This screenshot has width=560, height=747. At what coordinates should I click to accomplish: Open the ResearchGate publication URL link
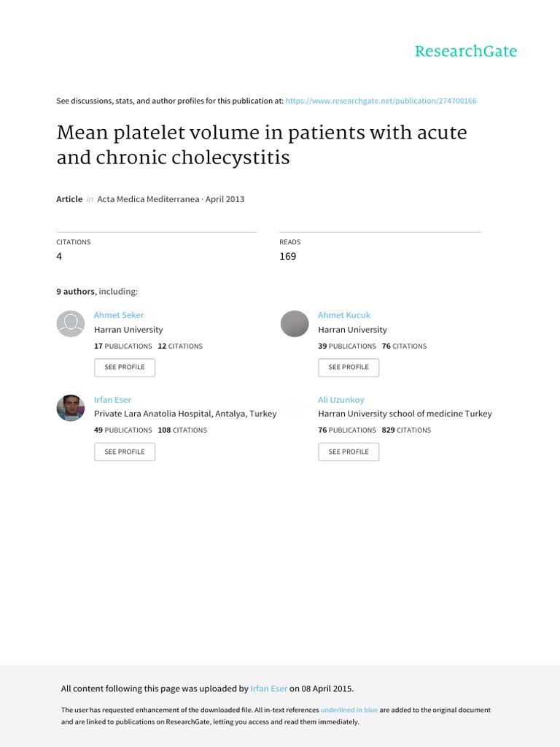coord(381,101)
